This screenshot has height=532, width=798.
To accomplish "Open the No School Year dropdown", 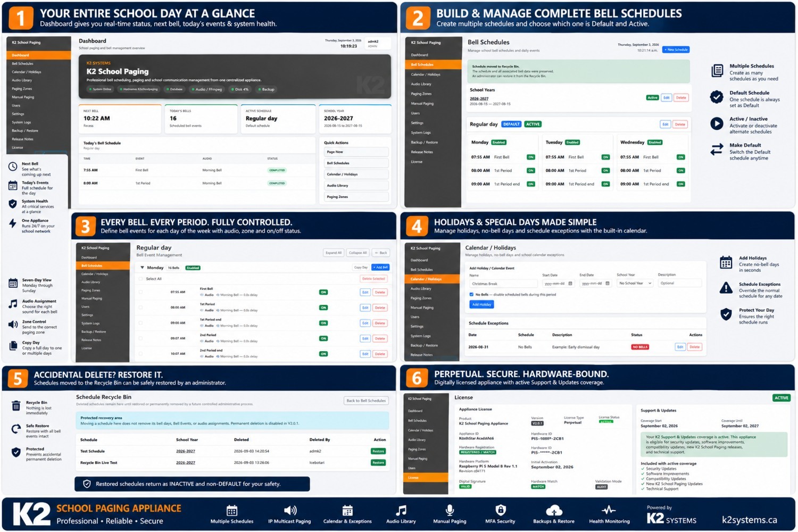I will 635,284.
